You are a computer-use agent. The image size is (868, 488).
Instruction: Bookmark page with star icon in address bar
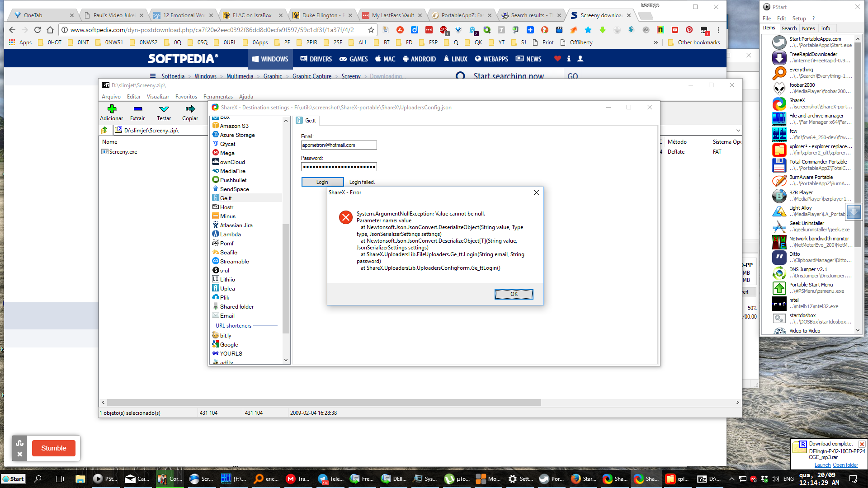click(x=371, y=30)
